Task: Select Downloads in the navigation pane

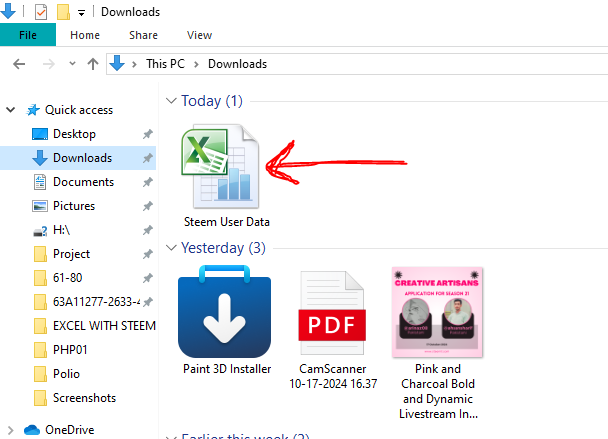Action: pyautogui.click(x=82, y=158)
